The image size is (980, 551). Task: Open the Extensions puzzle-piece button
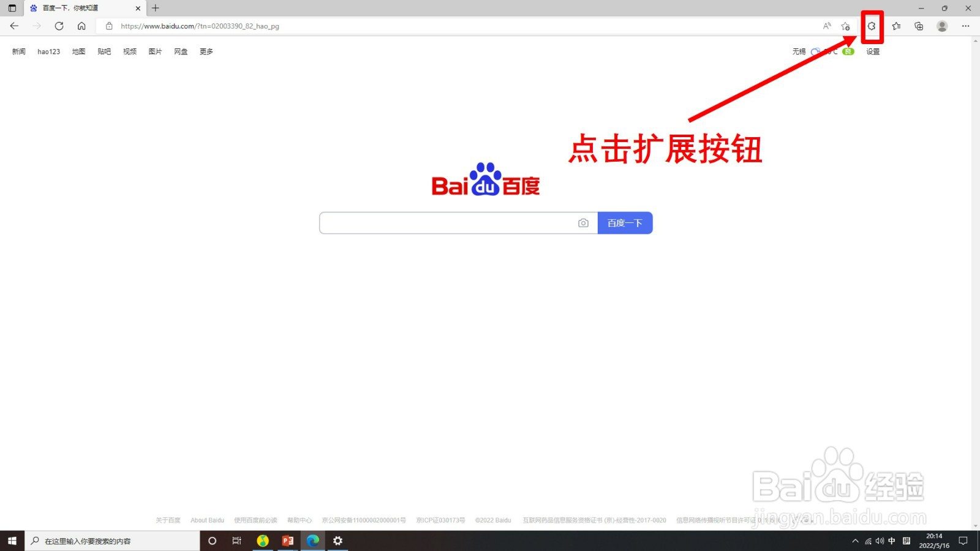tap(872, 26)
